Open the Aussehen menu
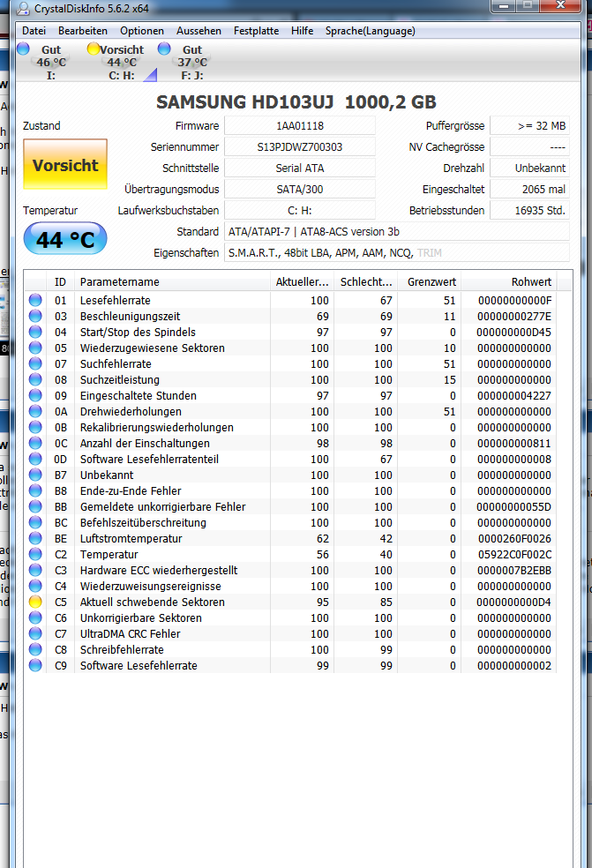Viewport: 592px width, 868px height. click(199, 31)
